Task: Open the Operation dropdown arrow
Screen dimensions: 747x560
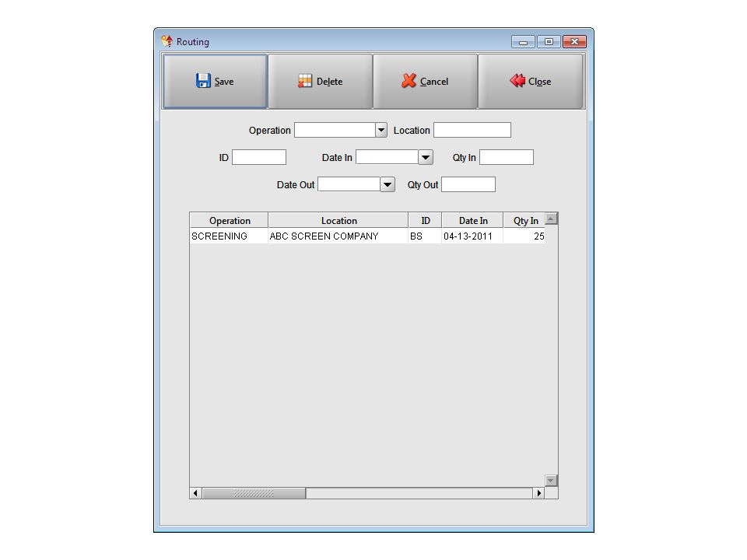Action: 381,130
